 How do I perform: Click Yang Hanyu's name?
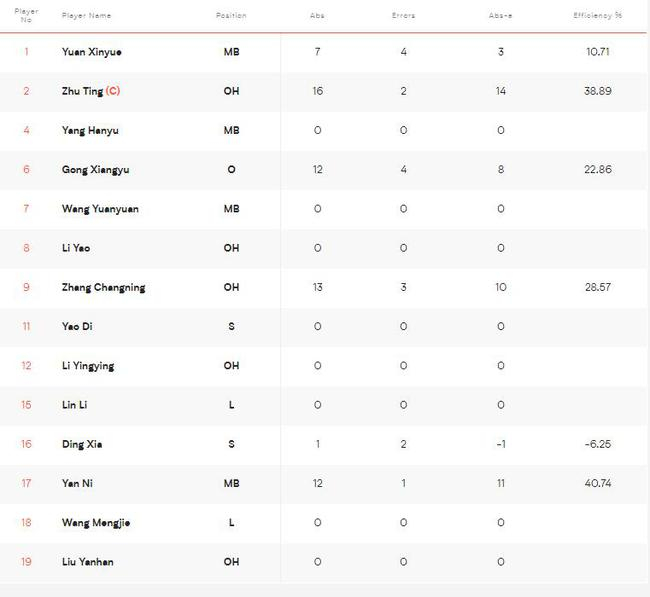click(x=90, y=130)
